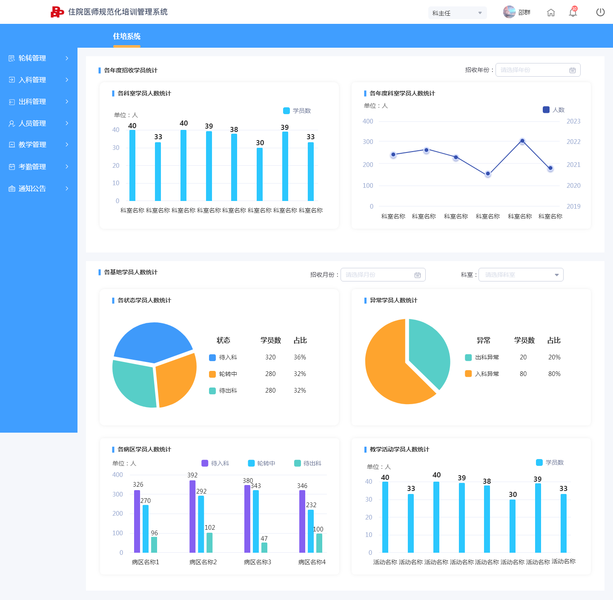Click calendar icon in 招收月份 field

click(417, 275)
